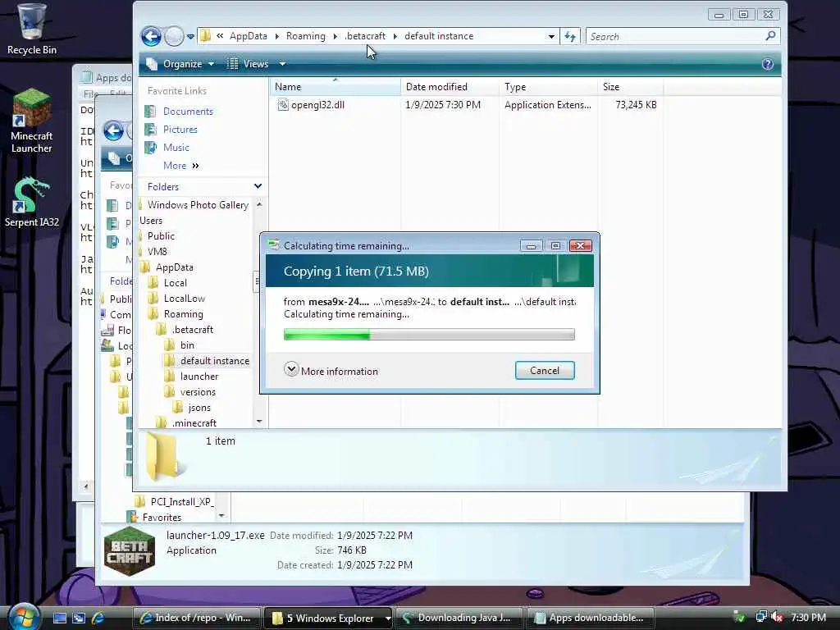Click the search magnifier icon

(x=770, y=36)
